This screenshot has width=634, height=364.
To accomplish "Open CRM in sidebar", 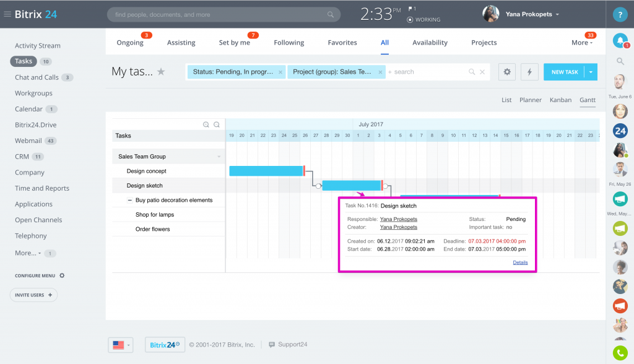I will 22,157.
